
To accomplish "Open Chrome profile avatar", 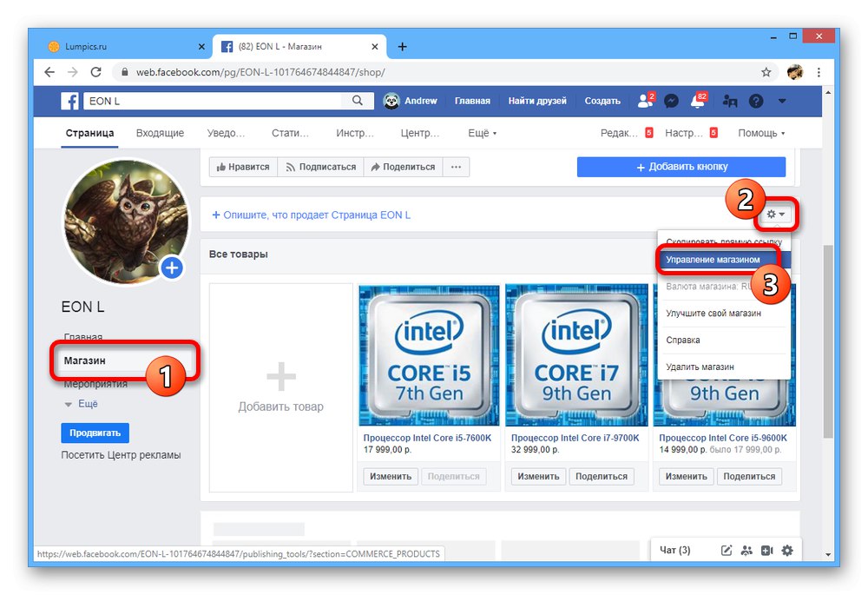I will (795, 72).
